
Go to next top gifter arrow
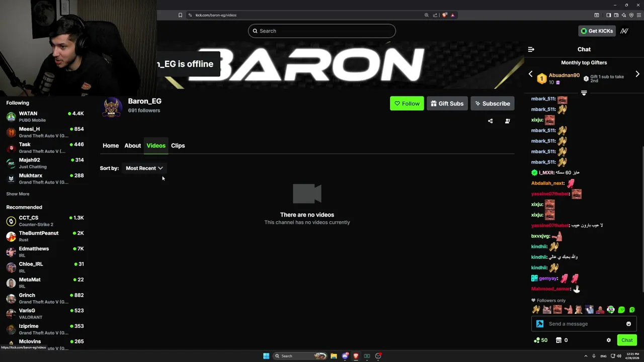point(637,74)
